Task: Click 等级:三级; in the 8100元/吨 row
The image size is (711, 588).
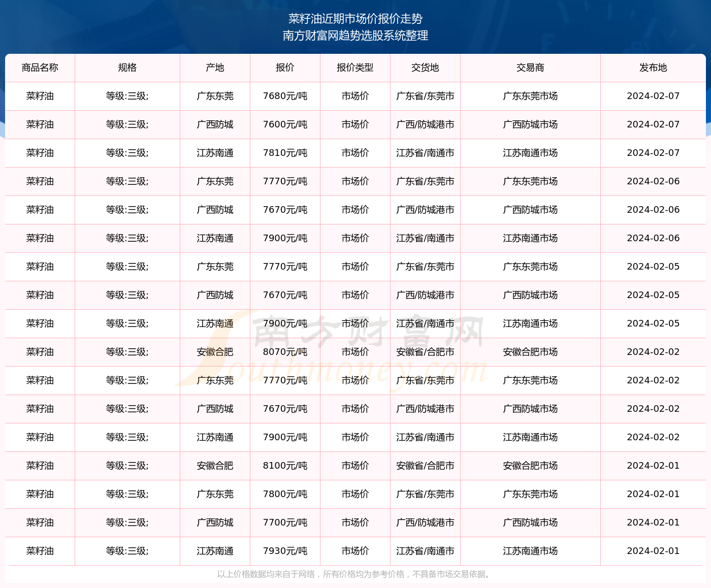Action: click(127, 466)
